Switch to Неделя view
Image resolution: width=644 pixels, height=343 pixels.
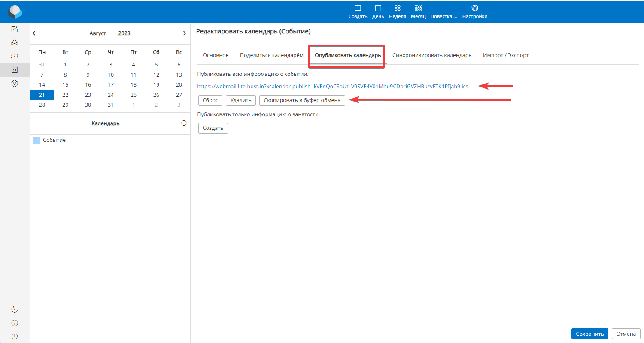click(398, 12)
